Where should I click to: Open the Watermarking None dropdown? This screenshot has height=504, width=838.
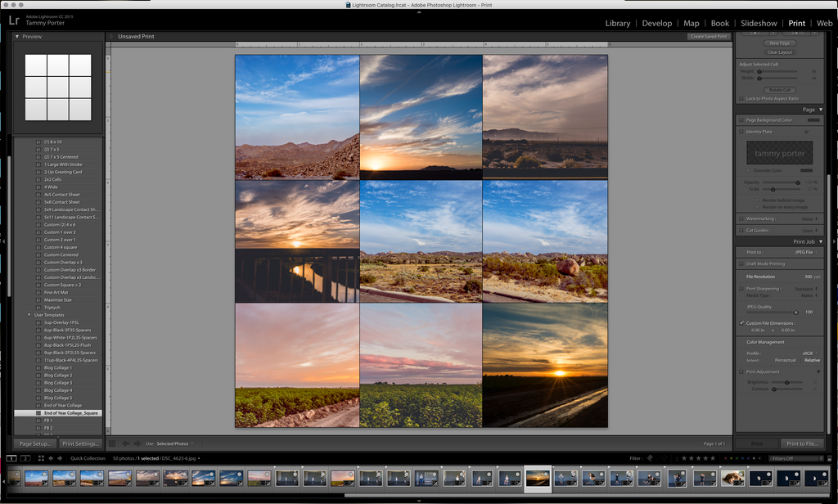coord(808,220)
